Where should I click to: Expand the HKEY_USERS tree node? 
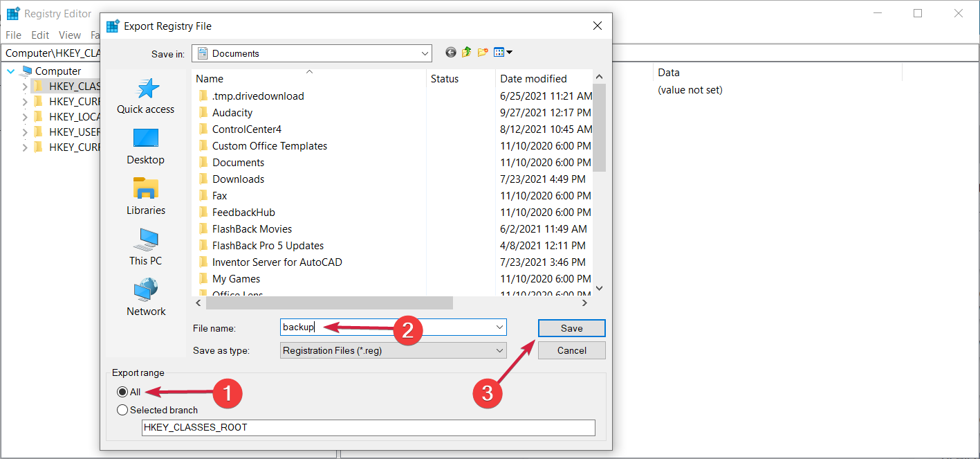(25, 132)
